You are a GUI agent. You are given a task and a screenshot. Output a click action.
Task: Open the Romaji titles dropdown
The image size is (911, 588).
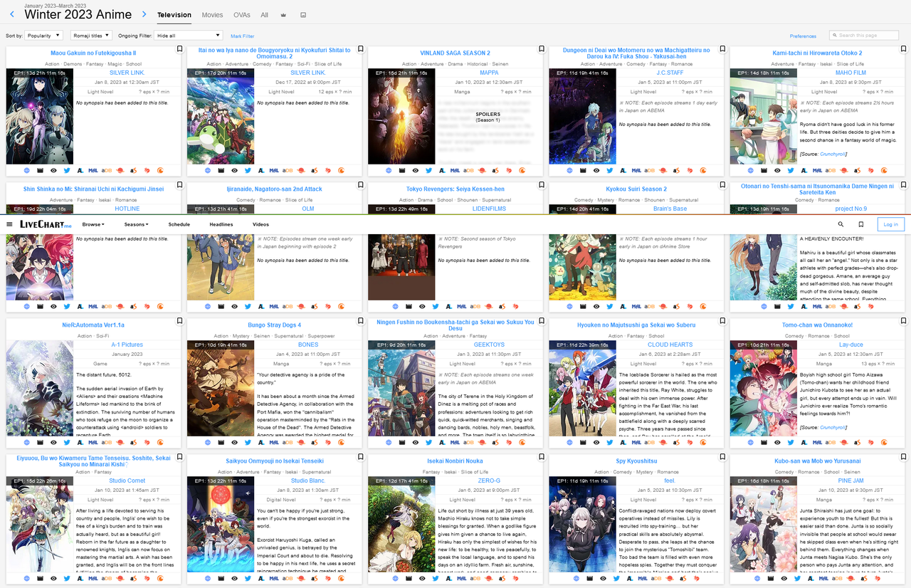(92, 35)
